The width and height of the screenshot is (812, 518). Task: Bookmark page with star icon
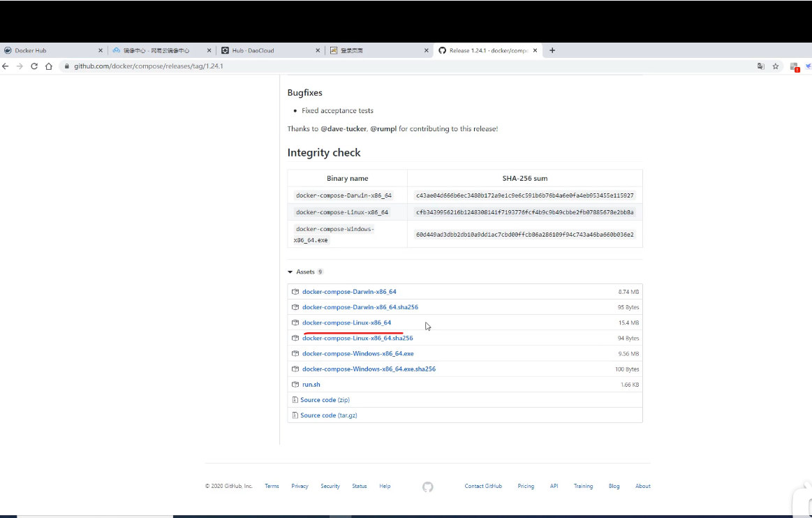coord(776,66)
